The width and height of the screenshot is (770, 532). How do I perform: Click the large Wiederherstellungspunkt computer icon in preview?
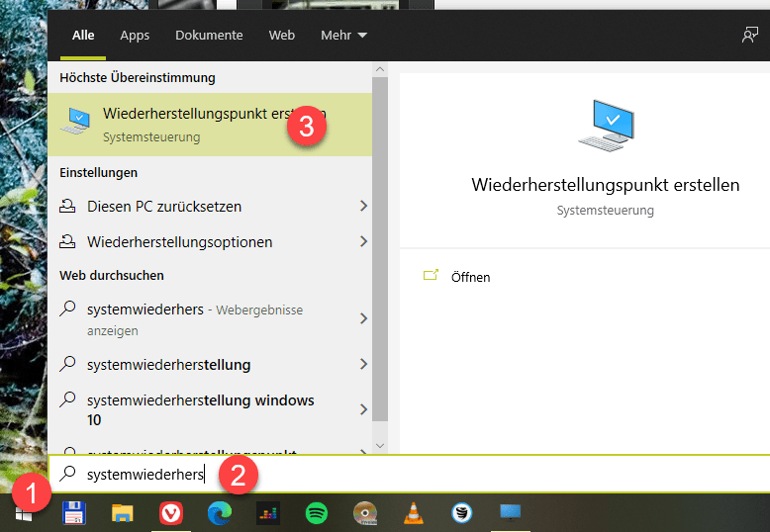coord(607,127)
